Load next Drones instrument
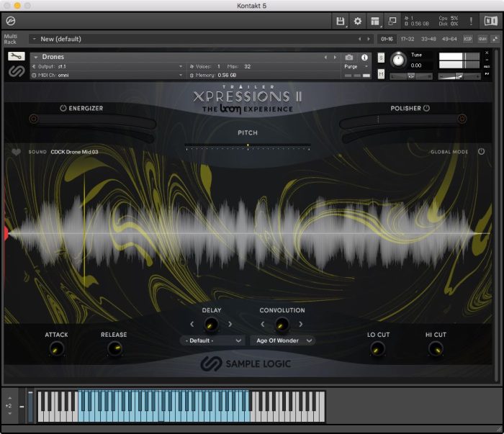 335,57
